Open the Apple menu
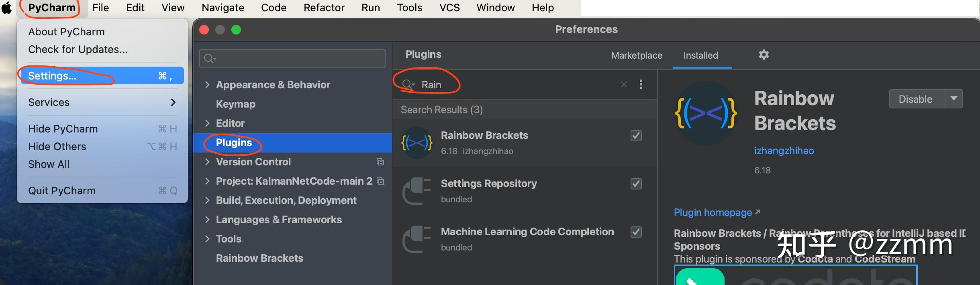Screen dimensions: 980x285 6,7
